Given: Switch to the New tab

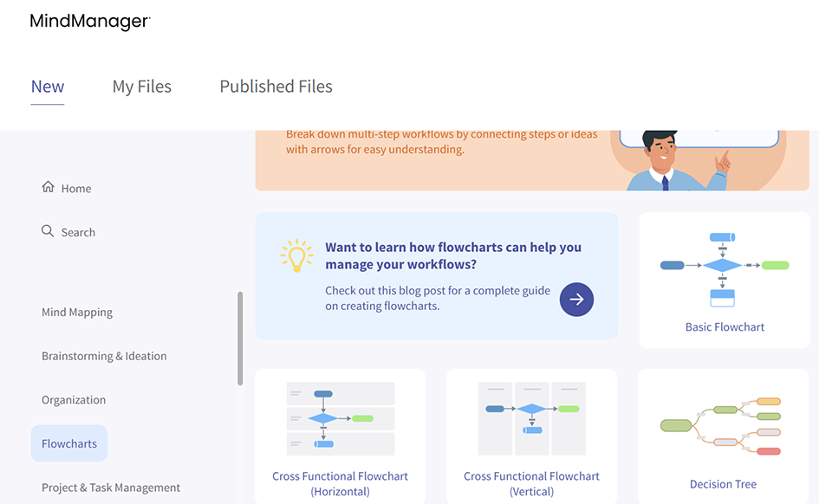Looking at the screenshot, I should pos(48,87).
